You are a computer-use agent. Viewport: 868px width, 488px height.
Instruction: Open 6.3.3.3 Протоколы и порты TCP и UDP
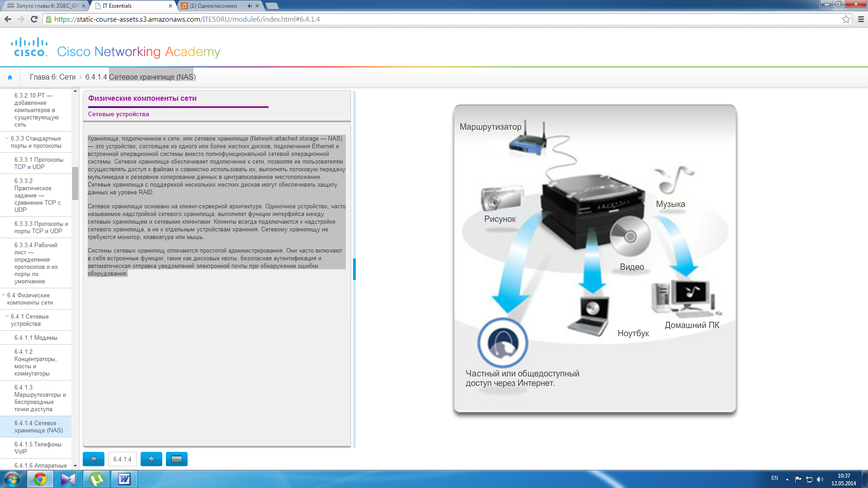[36, 227]
